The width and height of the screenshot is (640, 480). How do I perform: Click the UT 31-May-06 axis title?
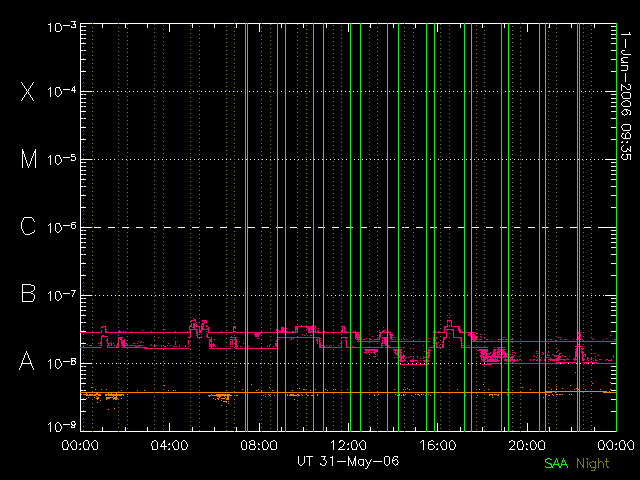[x=348, y=461]
